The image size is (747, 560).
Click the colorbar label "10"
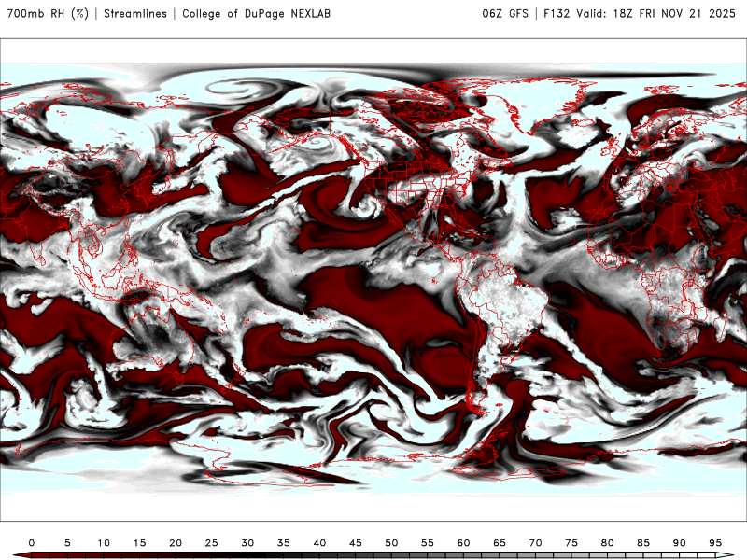click(104, 543)
